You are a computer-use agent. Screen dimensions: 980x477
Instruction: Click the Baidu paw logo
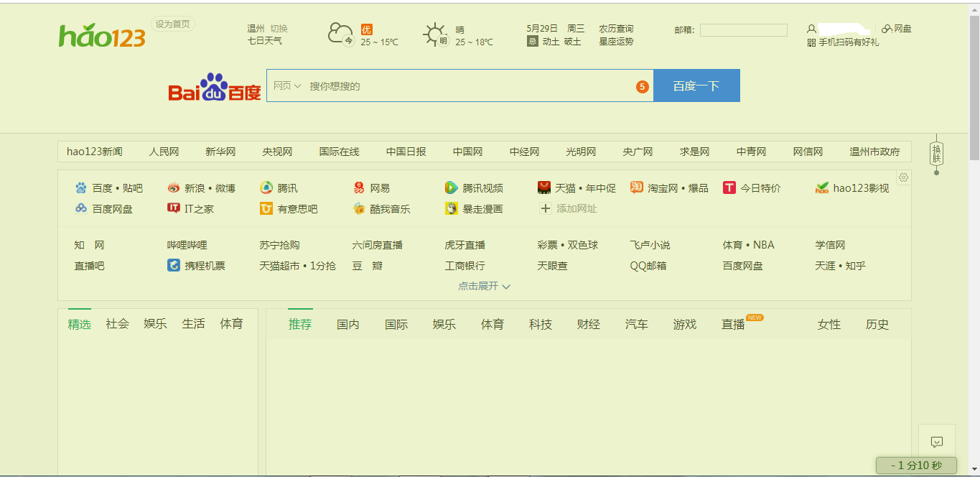215,87
